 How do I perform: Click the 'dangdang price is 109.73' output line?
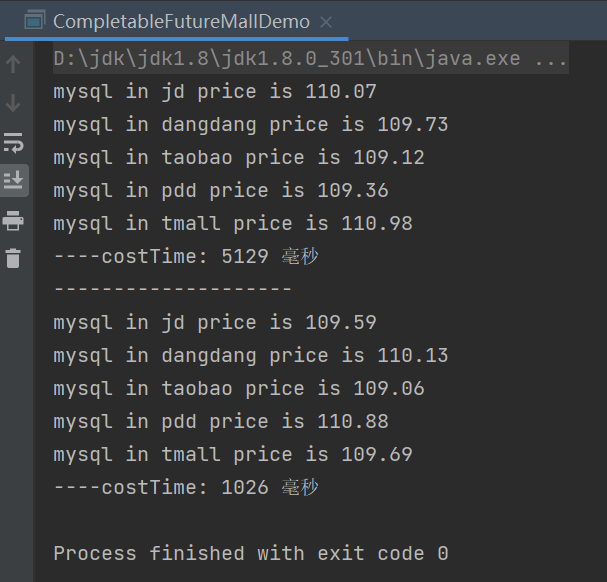[x=250, y=125]
